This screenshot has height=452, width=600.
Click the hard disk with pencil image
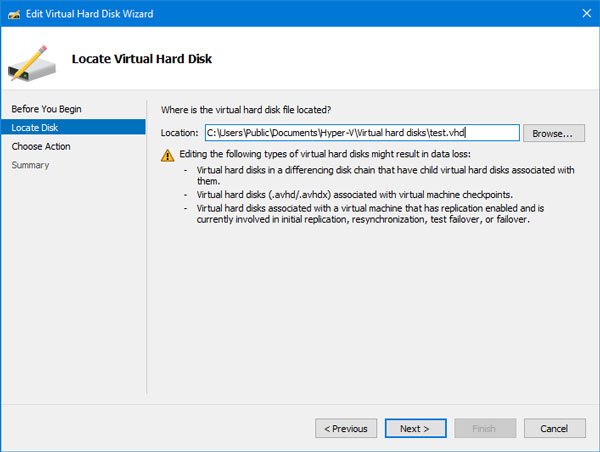pos(32,64)
